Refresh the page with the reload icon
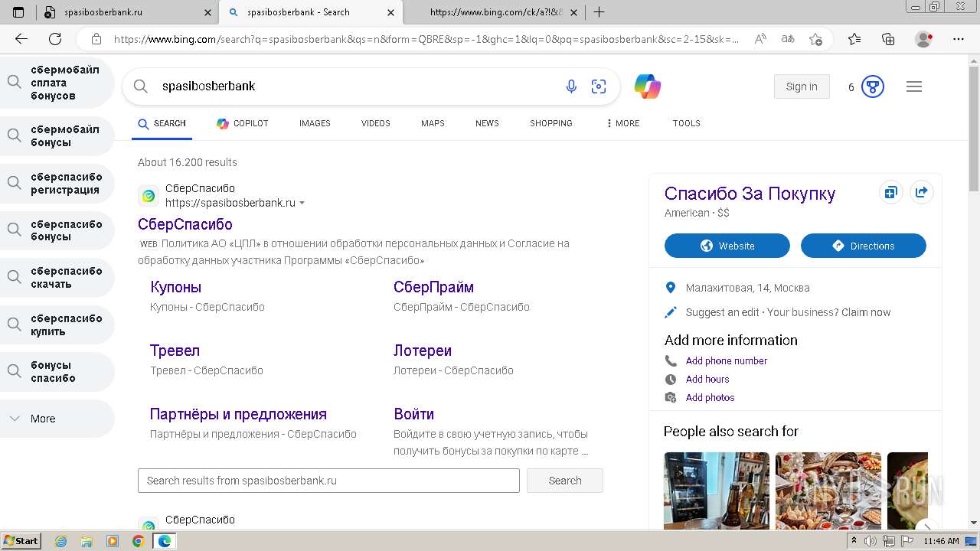This screenshot has width=980, height=551. [x=55, y=39]
